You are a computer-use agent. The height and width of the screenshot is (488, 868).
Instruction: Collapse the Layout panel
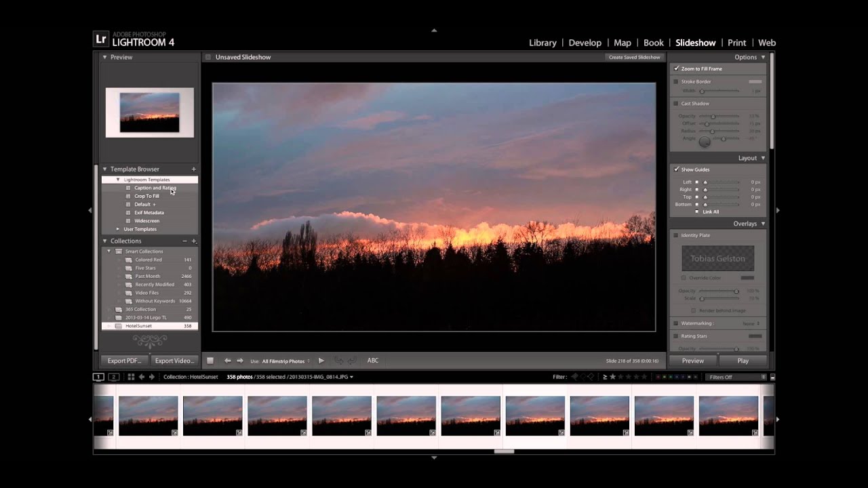pyautogui.click(x=763, y=158)
